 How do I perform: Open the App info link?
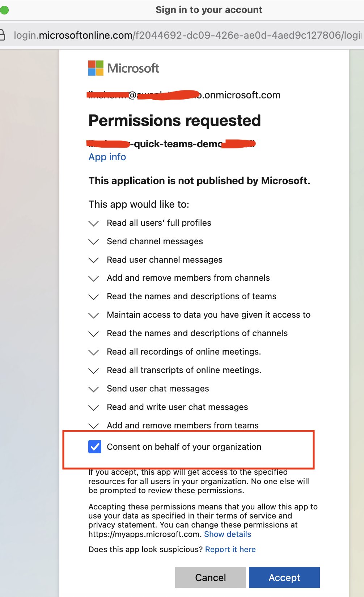click(x=107, y=157)
